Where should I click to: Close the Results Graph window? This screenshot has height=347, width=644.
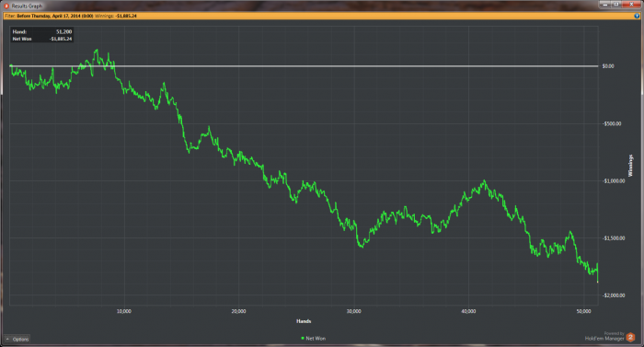(x=632, y=4)
